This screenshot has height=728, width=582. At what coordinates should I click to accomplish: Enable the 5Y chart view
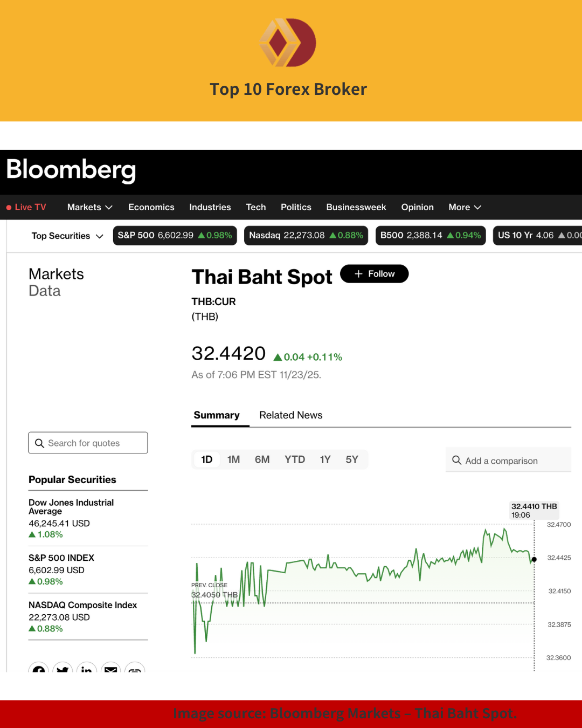(352, 459)
